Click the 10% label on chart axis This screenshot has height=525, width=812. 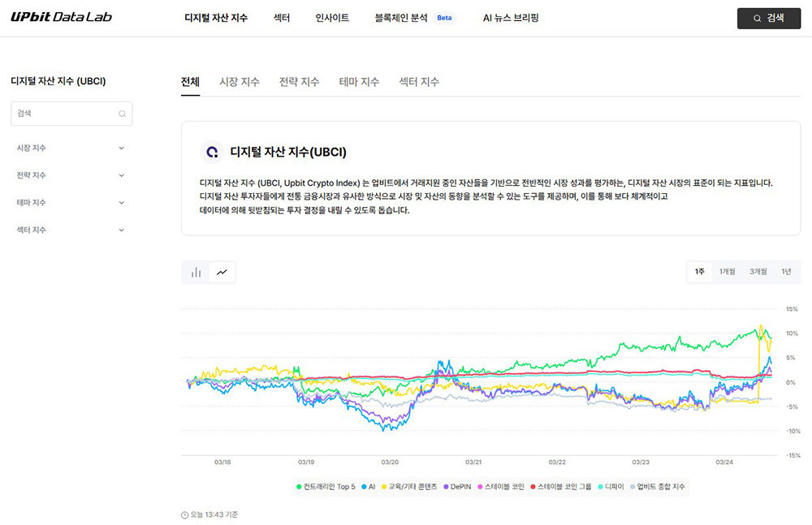pos(792,334)
